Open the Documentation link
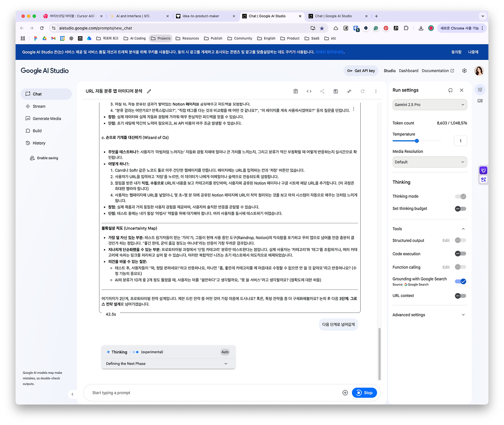 [x=438, y=71]
